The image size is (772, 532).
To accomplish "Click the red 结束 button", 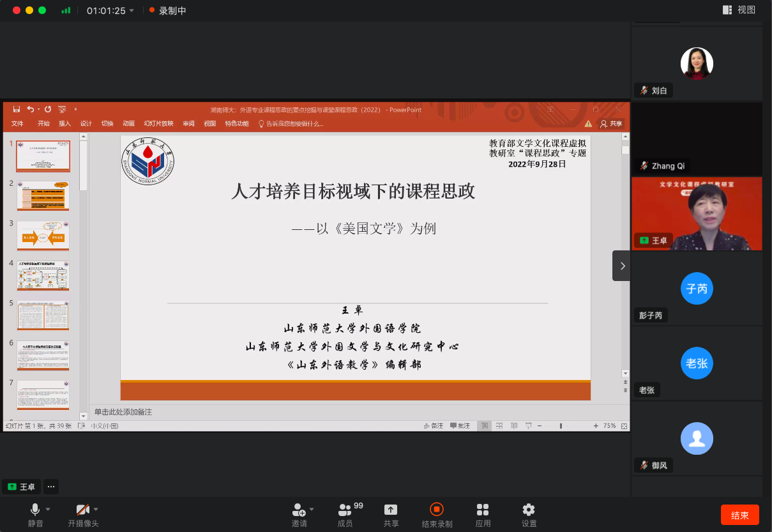I will coord(739,515).
